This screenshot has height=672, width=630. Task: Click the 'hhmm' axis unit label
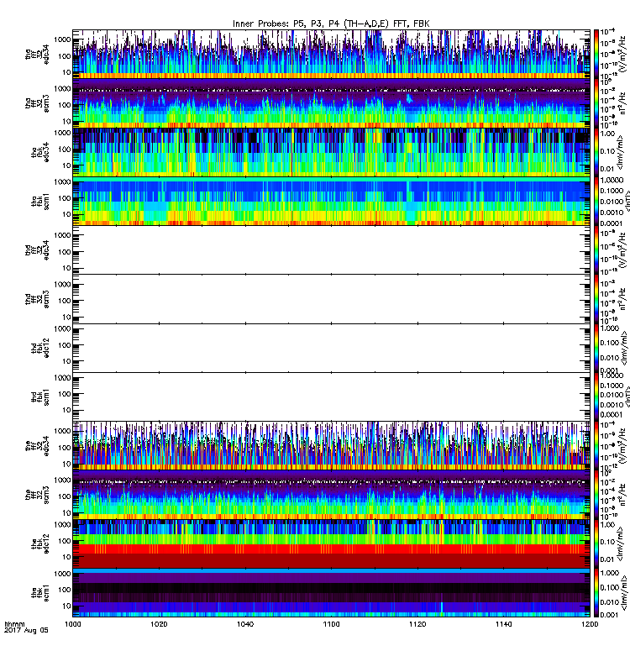click(14, 624)
